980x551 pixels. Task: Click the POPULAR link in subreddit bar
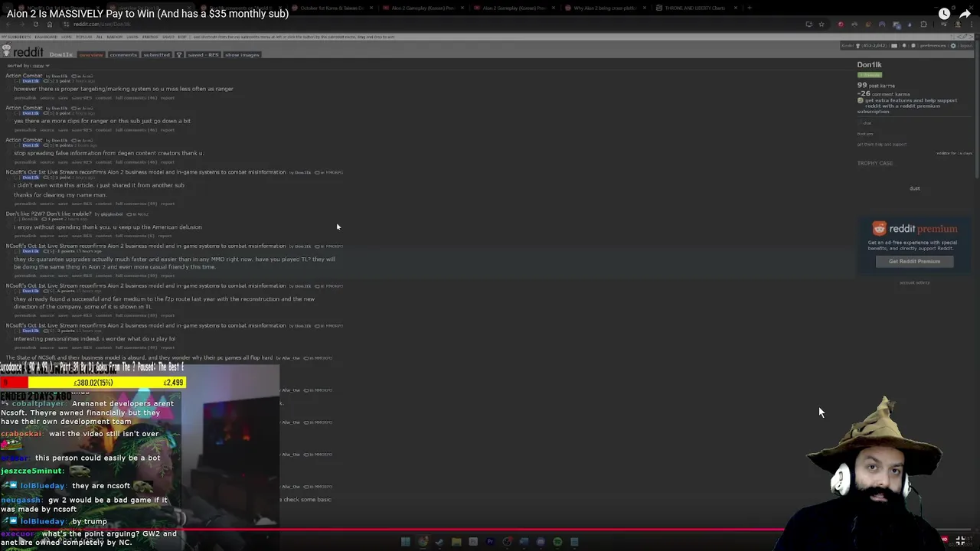[x=84, y=37]
